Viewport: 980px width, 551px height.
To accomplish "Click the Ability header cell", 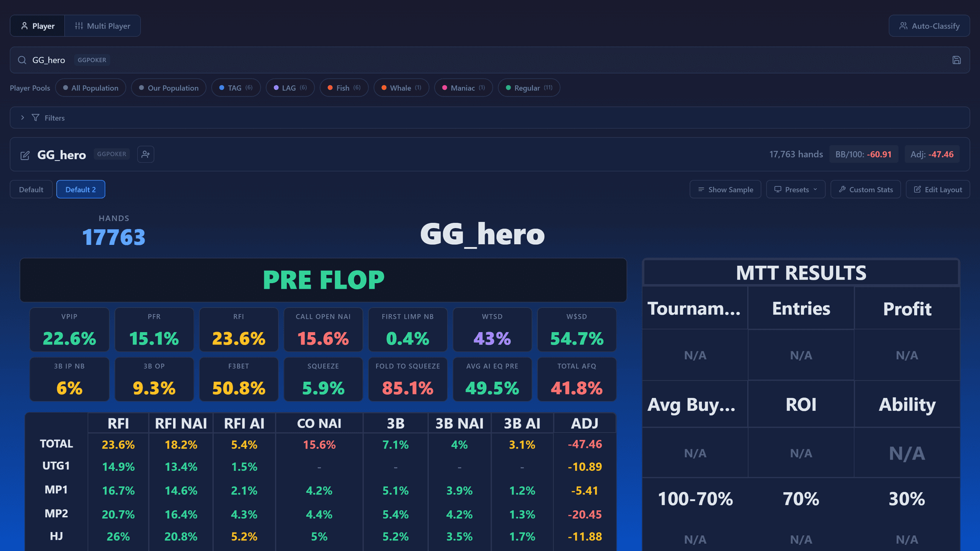I will [x=908, y=405].
